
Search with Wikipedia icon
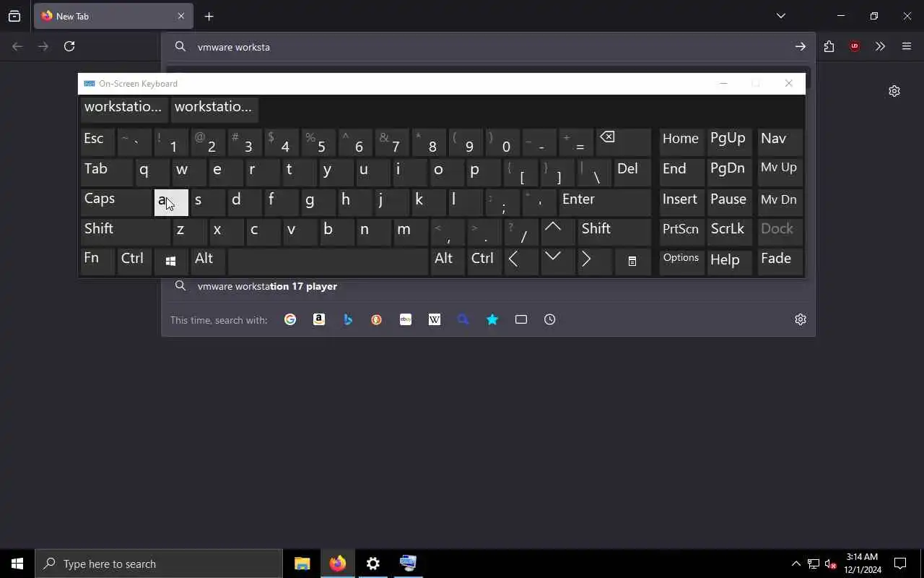435,319
